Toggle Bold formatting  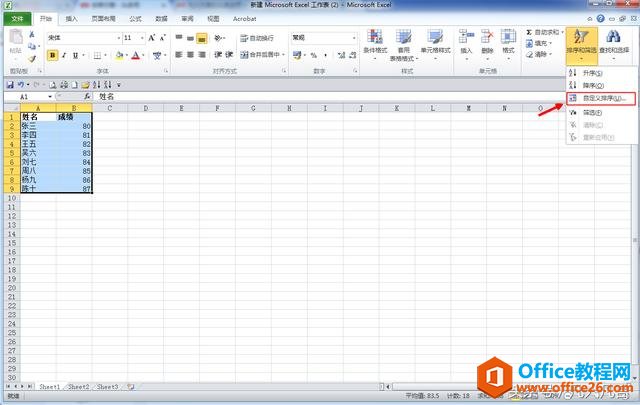[x=53, y=55]
